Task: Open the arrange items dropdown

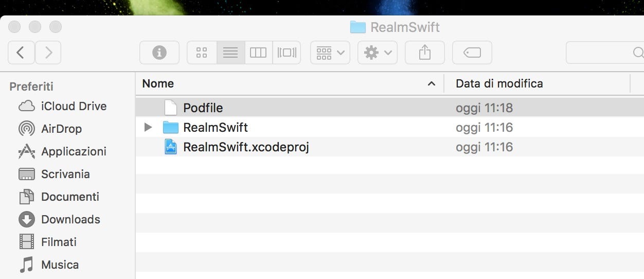Action: (330, 53)
